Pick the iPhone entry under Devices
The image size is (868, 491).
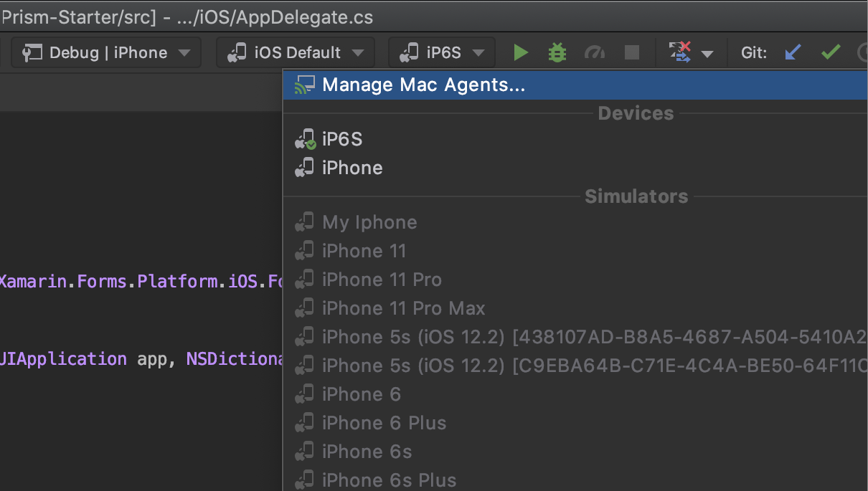(352, 168)
